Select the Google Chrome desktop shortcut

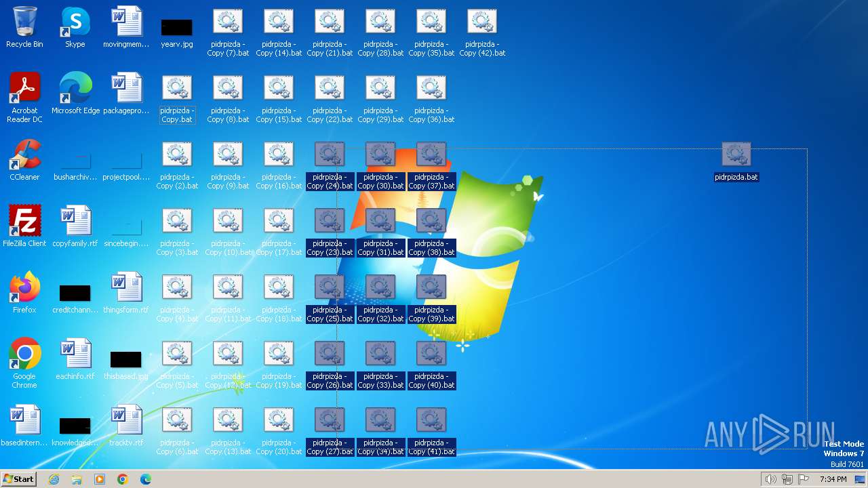[24, 363]
